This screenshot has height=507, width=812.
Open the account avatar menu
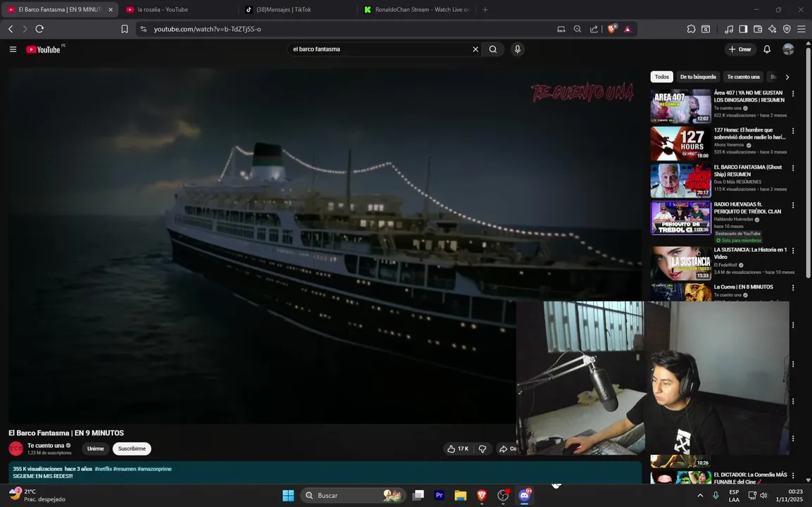click(x=788, y=49)
